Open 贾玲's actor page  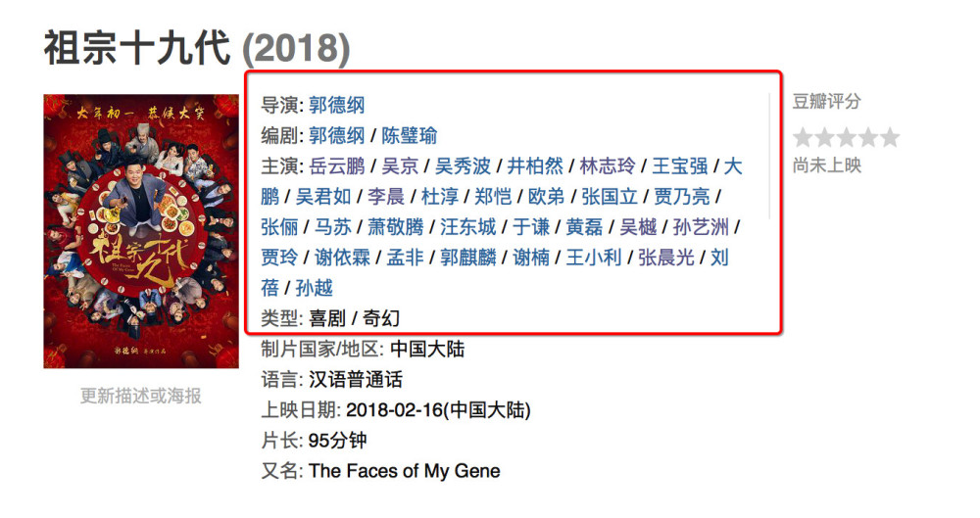point(278,258)
